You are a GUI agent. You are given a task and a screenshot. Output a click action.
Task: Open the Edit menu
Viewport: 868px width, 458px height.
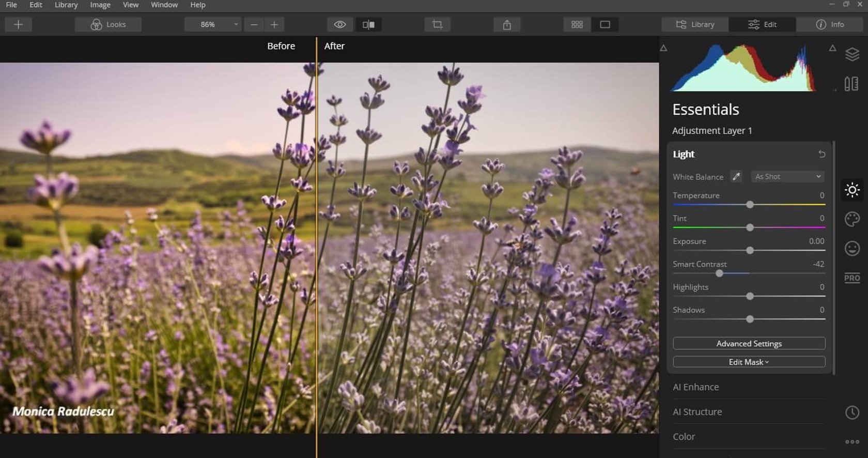[x=36, y=5]
